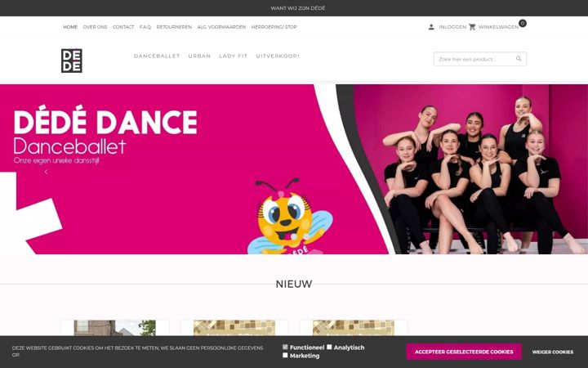Screen dimensions: 588x368
Task: Go to the Home page
Action: pos(70,27)
